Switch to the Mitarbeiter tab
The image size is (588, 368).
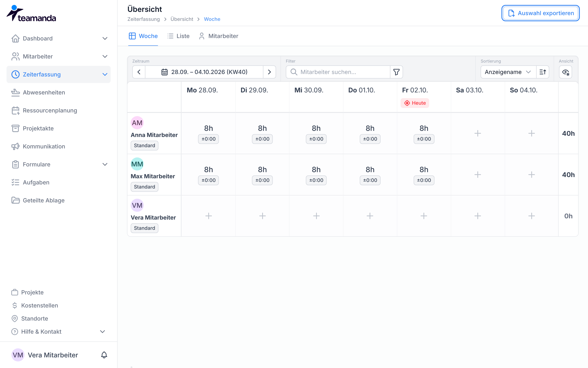(x=218, y=36)
